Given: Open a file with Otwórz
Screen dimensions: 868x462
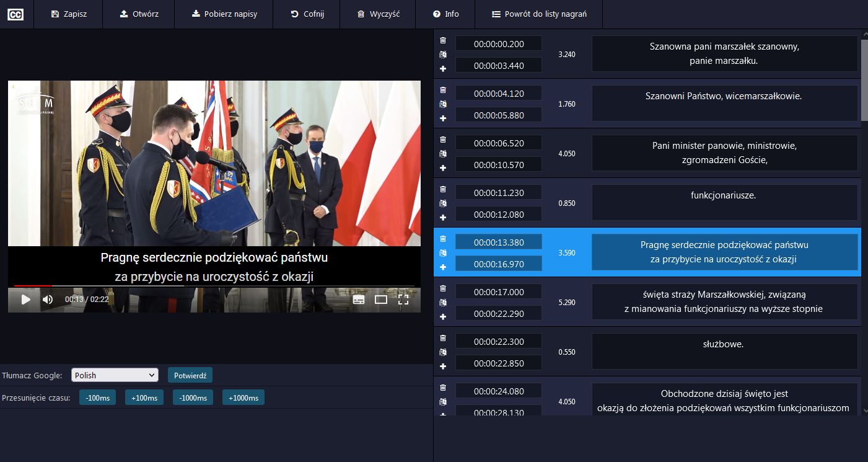Looking at the screenshot, I should pyautogui.click(x=139, y=14).
